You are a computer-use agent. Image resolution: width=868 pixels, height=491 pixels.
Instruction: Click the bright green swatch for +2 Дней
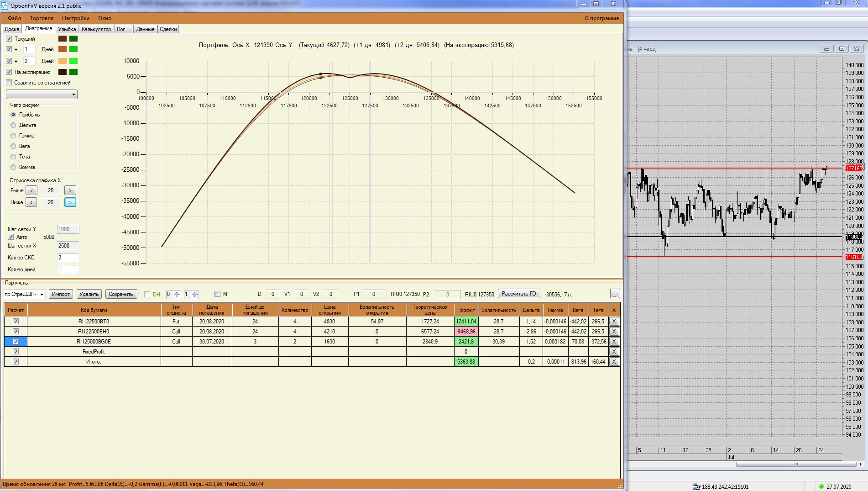coord(73,61)
